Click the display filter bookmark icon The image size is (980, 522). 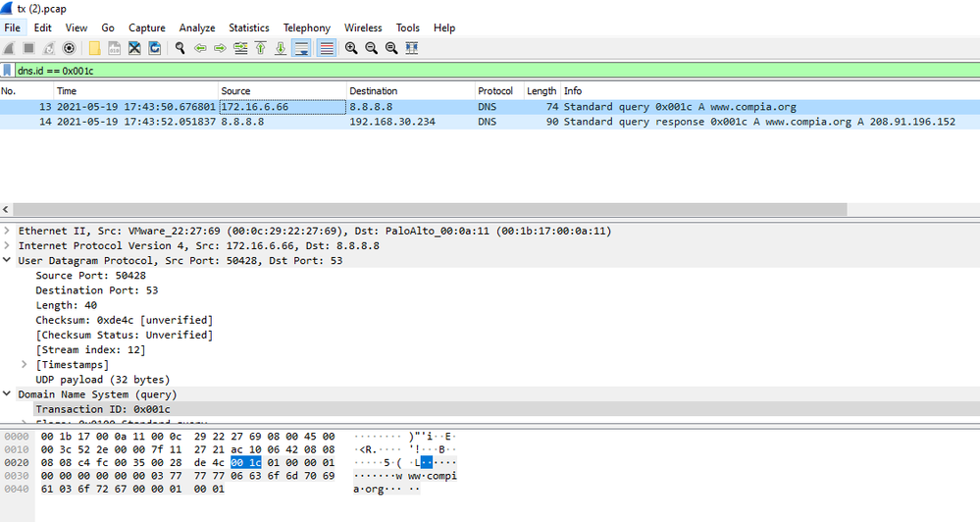[8, 71]
